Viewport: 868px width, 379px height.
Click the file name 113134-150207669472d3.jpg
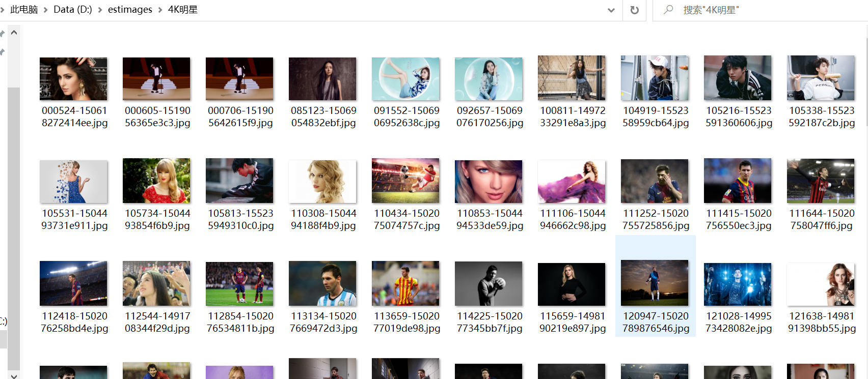coord(323,322)
